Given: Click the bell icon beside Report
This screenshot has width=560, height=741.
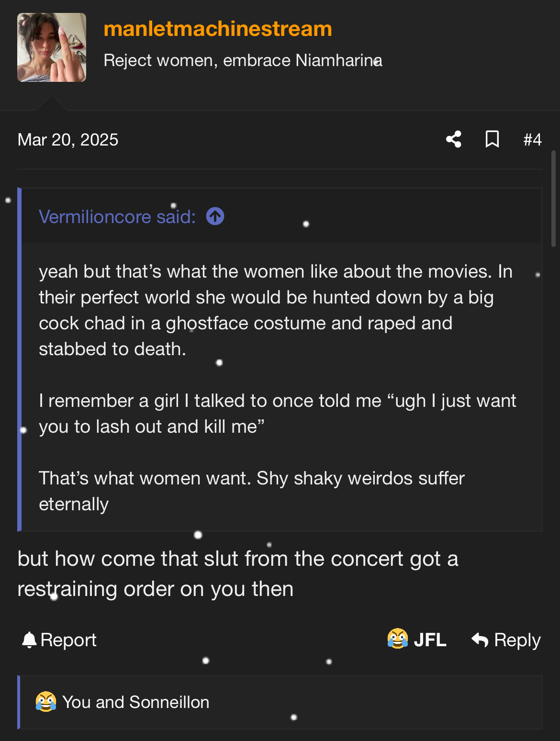Looking at the screenshot, I should [x=29, y=640].
